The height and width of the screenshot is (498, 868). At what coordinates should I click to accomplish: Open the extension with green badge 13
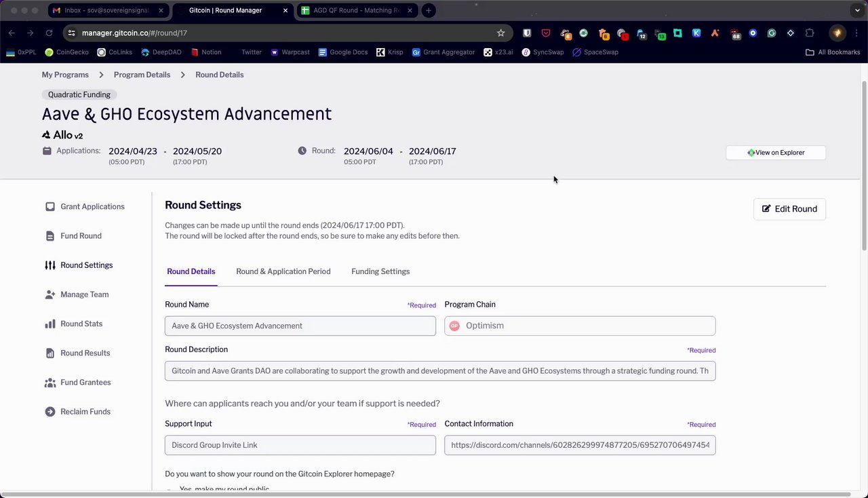(x=659, y=33)
